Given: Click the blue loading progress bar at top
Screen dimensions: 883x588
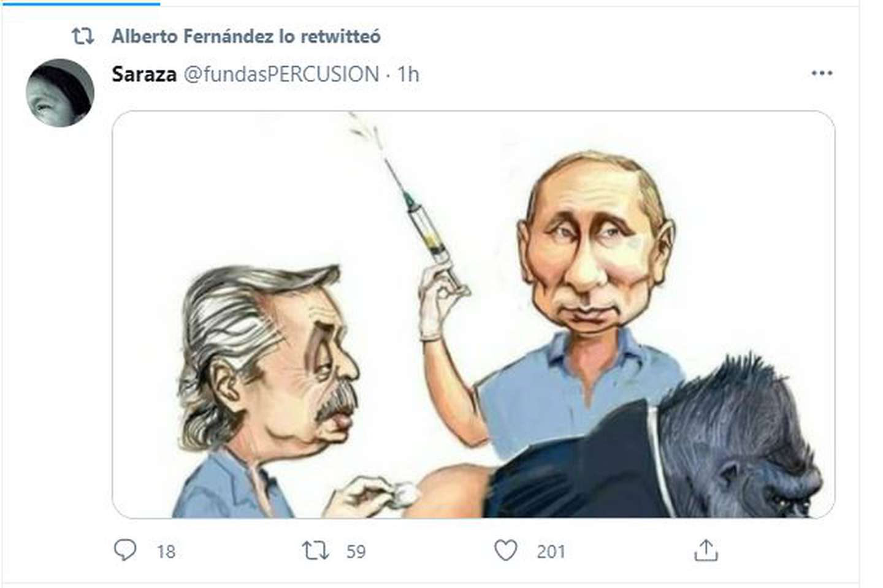Looking at the screenshot, I should pyautogui.click(x=80, y=2).
